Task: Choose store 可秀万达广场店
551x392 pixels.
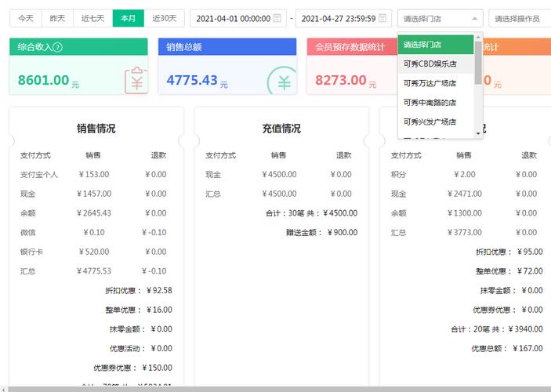Action: coord(436,83)
